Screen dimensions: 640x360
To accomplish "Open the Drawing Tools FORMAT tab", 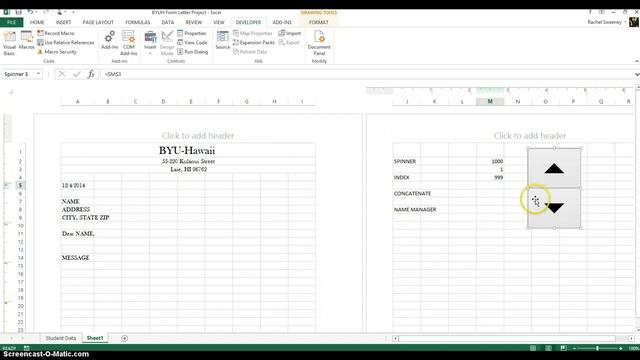I will (x=318, y=22).
